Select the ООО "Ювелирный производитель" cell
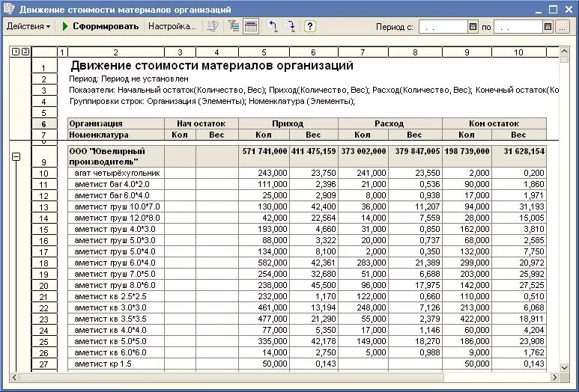This screenshot has height=392, width=579. point(116,156)
